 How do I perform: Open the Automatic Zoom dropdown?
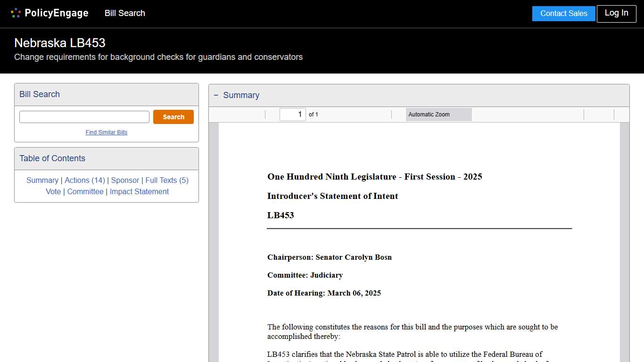[438, 114]
